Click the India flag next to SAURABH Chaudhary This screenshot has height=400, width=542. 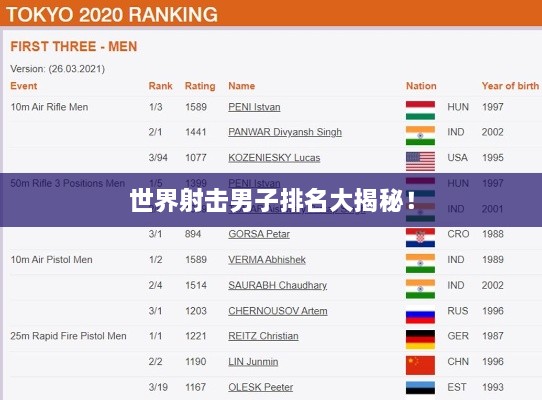420,289
